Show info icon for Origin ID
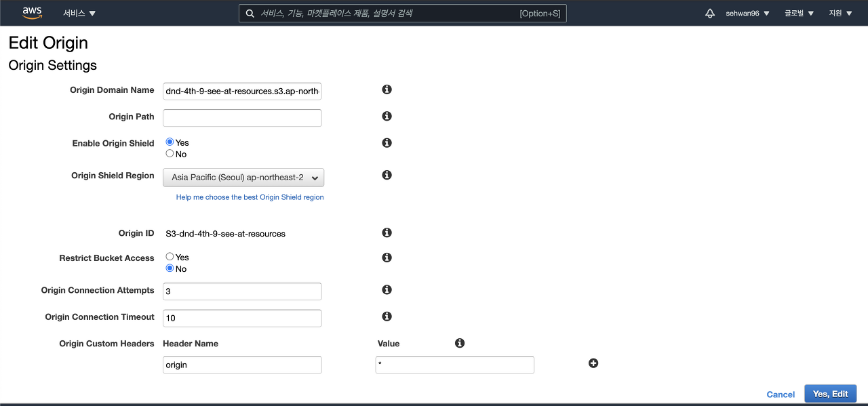The width and height of the screenshot is (868, 406). pos(387,232)
